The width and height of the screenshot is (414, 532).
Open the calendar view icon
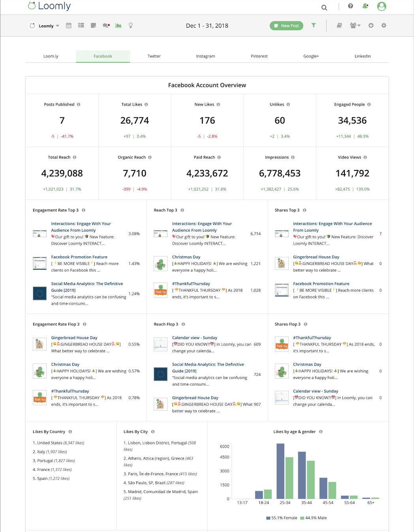point(68,25)
